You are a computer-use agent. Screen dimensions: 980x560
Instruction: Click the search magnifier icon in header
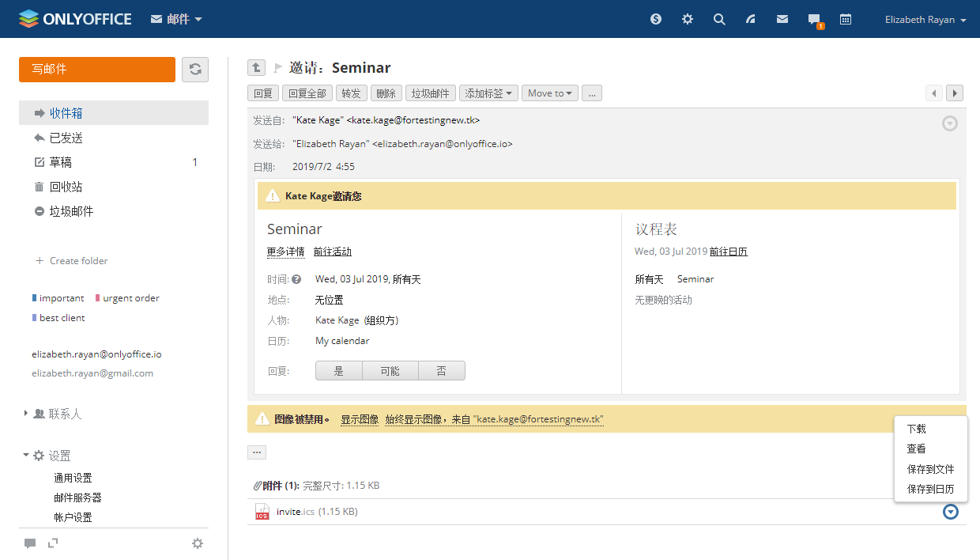719,20
